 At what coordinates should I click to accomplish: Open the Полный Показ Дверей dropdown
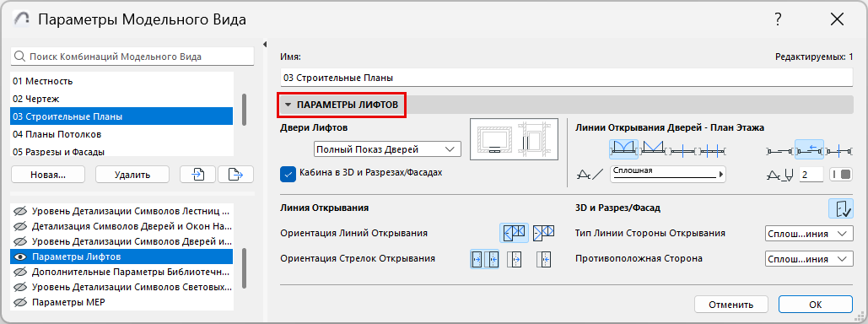click(387, 149)
